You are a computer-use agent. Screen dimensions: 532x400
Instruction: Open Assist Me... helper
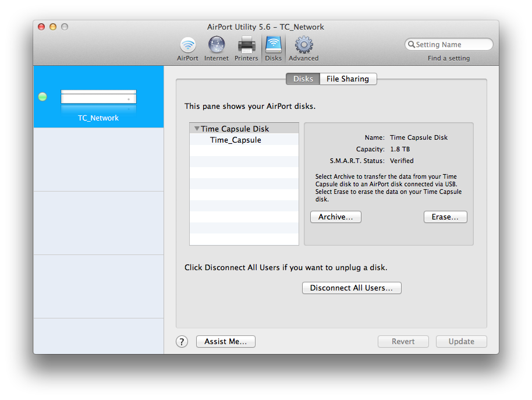click(226, 341)
